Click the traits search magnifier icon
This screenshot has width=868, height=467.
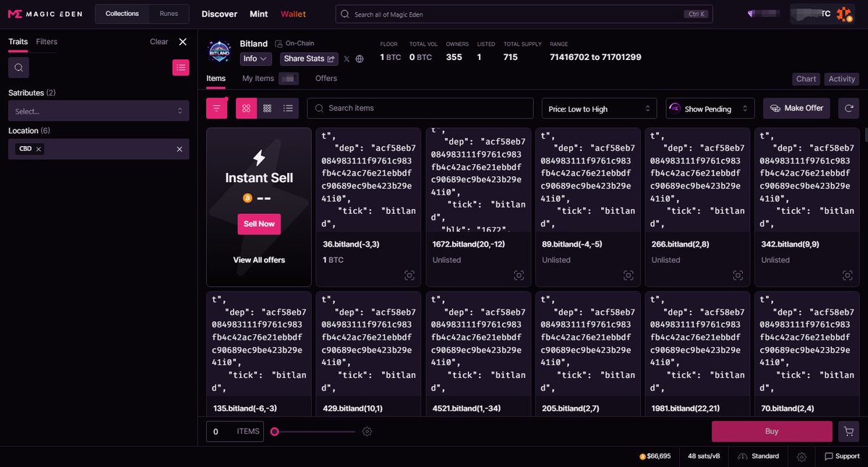19,67
